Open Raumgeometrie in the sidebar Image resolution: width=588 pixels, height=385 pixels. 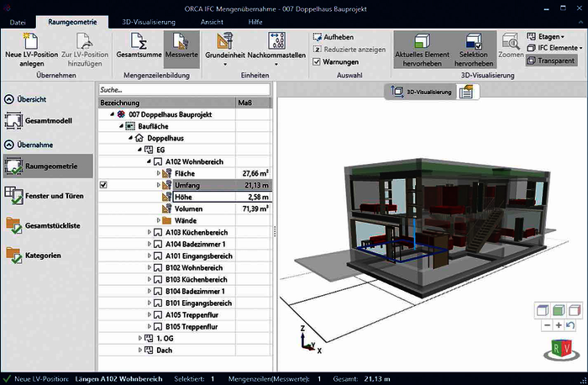48,166
